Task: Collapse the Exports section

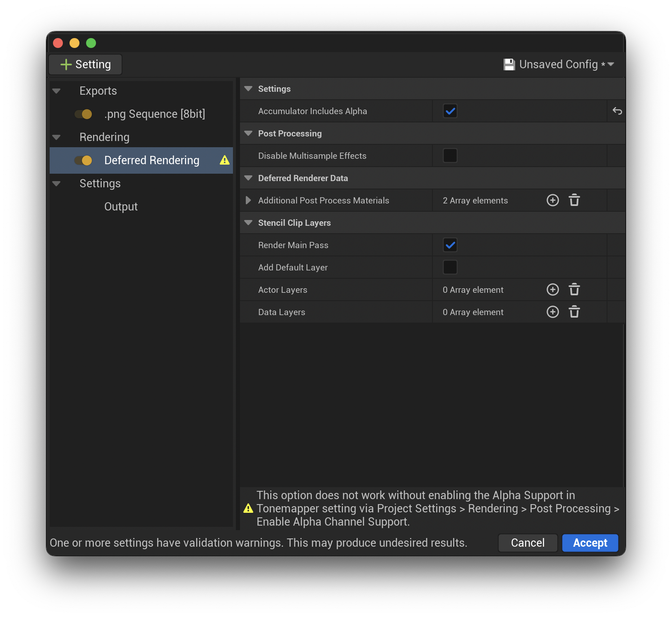Action: [x=56, y=91]
